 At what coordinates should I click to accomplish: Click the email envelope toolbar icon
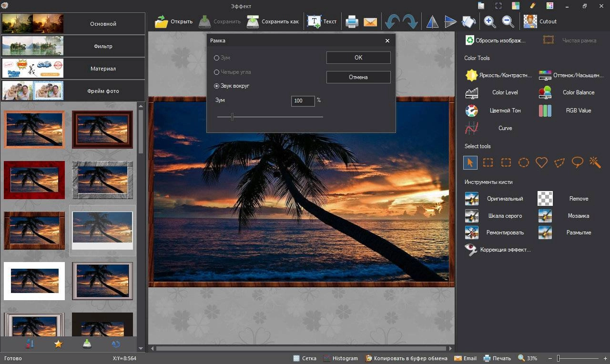(x=370, y=21)
